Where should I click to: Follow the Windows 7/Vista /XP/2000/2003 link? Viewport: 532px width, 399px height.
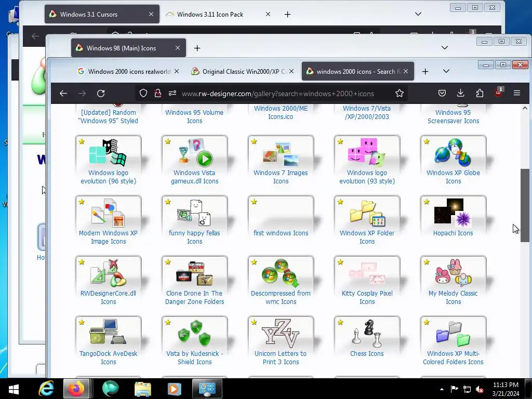coord(367,113)
